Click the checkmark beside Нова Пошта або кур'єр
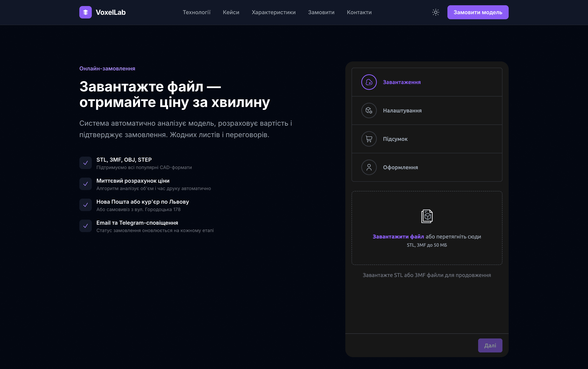 (86, 205)
